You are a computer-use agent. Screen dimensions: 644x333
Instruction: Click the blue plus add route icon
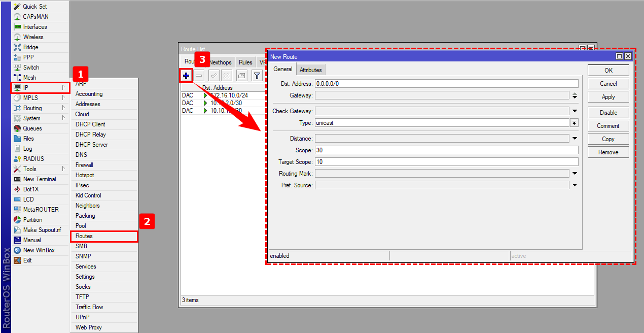pyautogui.click(x=186, y=76)
